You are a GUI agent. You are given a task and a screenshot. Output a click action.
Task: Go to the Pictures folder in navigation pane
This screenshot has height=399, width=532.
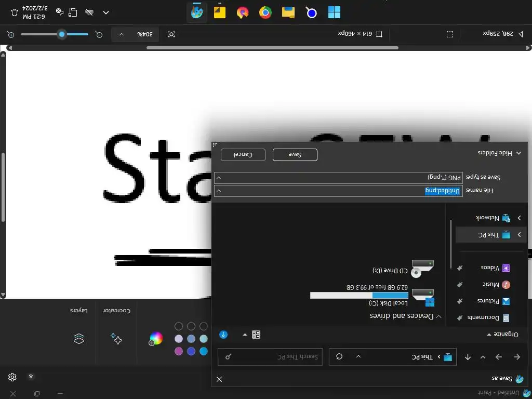tap(489, 301)
